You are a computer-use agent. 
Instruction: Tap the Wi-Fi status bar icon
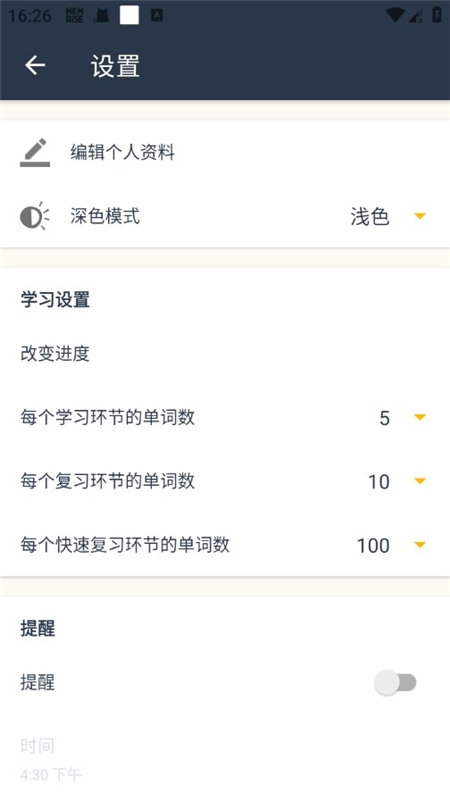coord(395,15)
